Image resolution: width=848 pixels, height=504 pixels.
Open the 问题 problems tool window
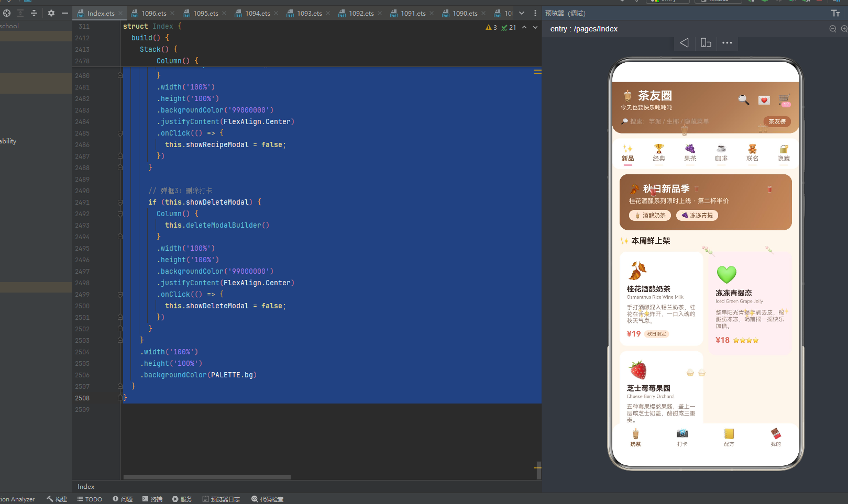click(123, 499)
